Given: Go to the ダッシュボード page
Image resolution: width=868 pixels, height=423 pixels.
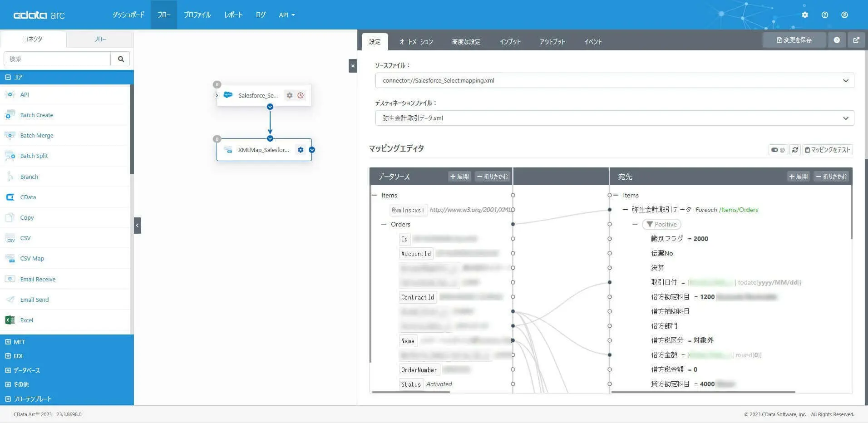Looking at the screenshot, I should click(x=128, y=15).
